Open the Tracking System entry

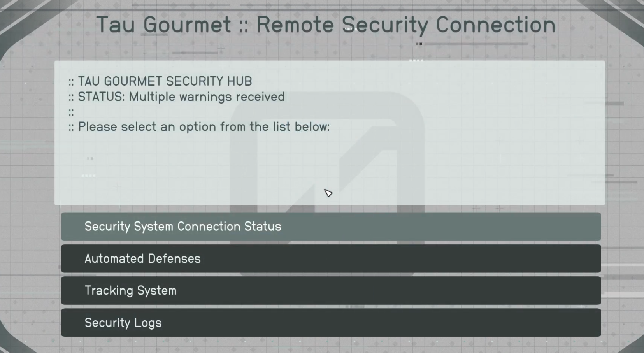pos(331,291)
